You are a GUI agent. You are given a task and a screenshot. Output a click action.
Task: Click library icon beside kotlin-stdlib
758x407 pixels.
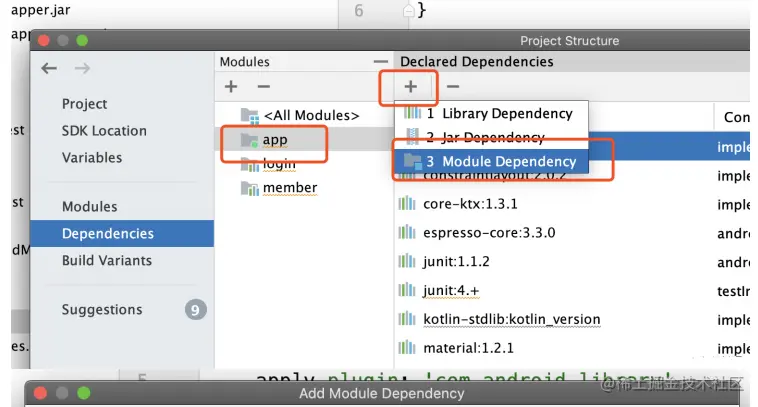(407, 319)
